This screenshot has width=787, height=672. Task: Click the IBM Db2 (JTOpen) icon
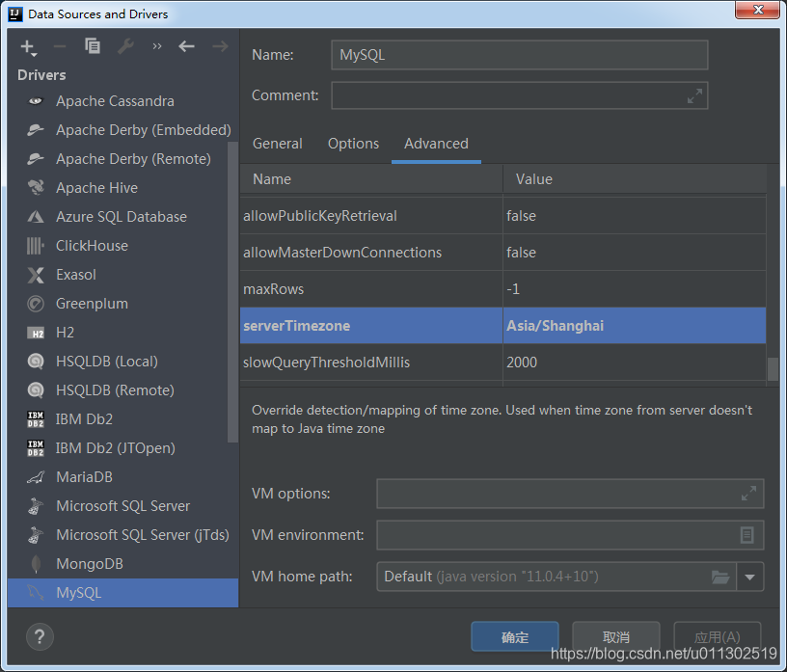coord(36,448)
